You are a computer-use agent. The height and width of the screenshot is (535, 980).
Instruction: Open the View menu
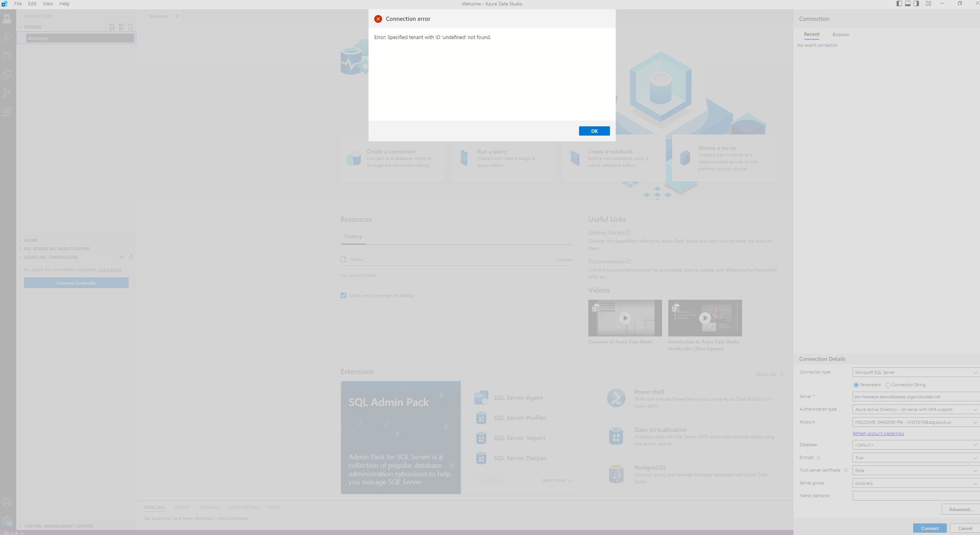[47, 3]
